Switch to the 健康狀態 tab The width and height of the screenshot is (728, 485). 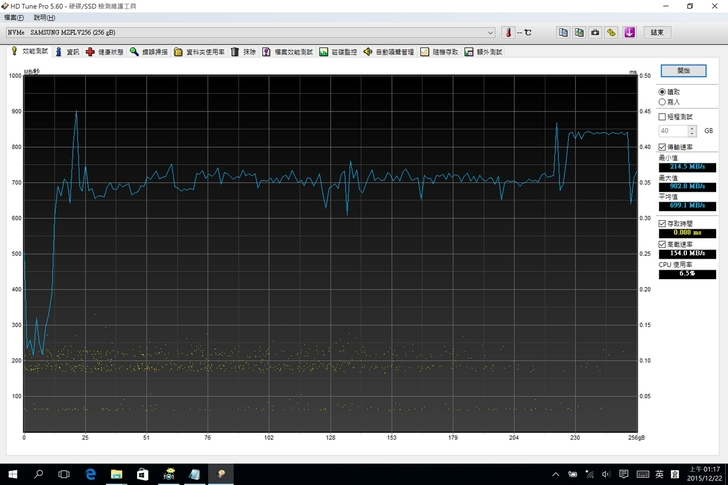104,51
